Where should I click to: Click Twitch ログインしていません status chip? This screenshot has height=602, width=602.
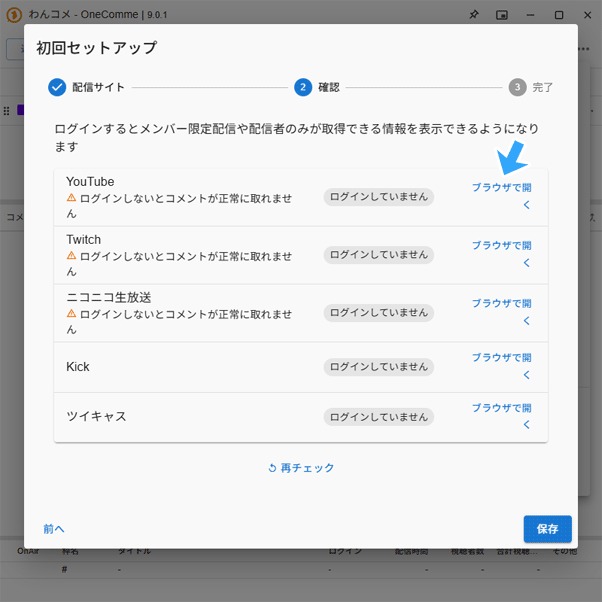(x=379, y=255)
